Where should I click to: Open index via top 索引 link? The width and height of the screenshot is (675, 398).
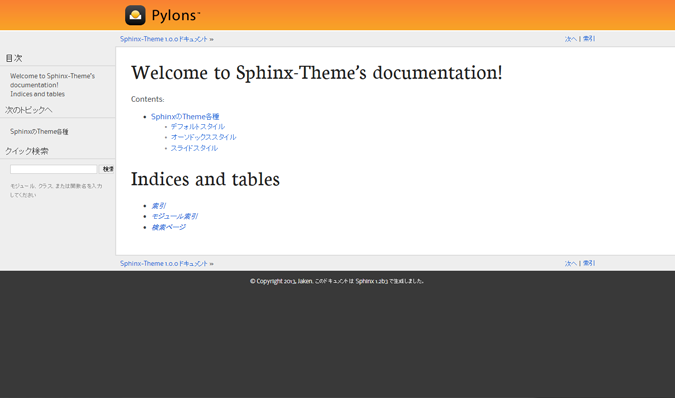588,39
